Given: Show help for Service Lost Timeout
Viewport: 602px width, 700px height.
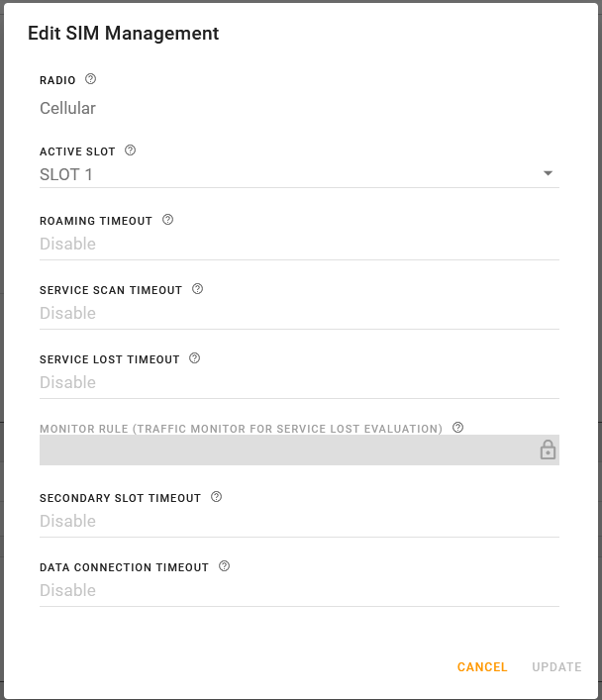Looking at the screenshot, I should [x=194, y=358].
